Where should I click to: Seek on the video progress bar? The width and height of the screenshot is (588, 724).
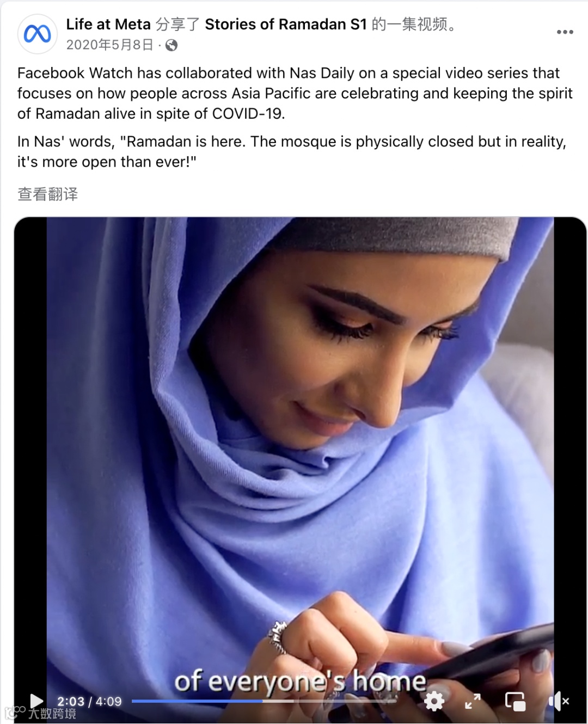(264, 701)
